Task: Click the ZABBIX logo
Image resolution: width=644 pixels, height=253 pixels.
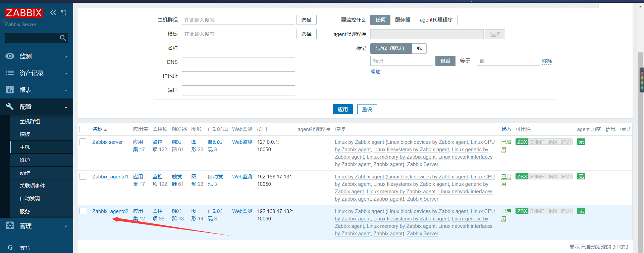Action: point(24,13)
